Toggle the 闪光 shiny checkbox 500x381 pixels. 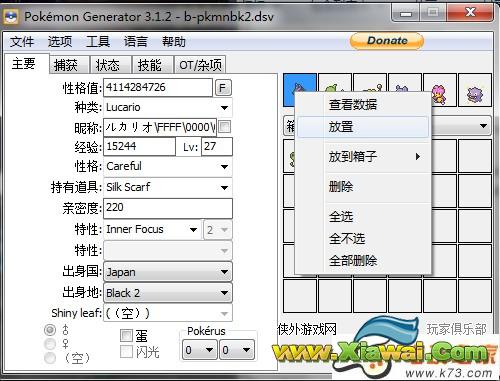(x=126, y=352)
